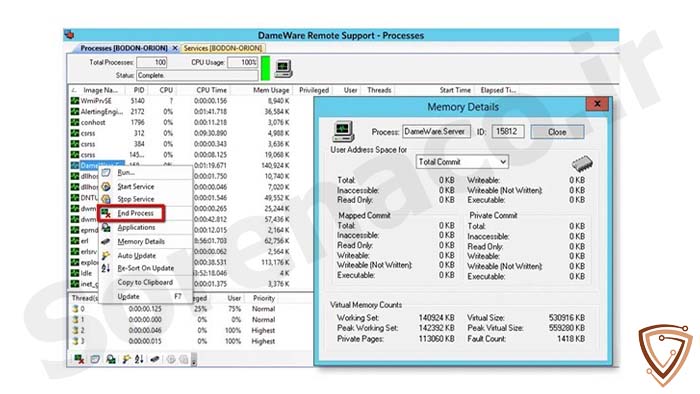Click the Applications icon in bottom toolbar
Screen dimensions: 700x394
111,359
